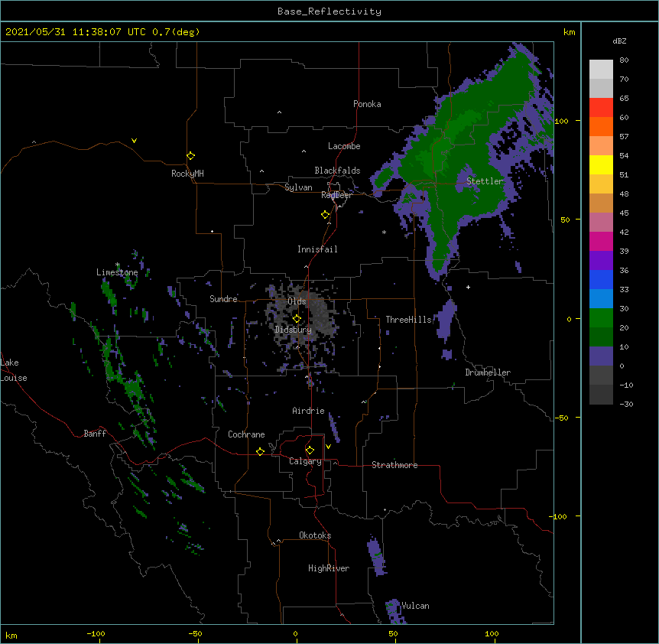The image size is (659, 644).
Task: Click the Limestone label
Action: click(117, 272)
